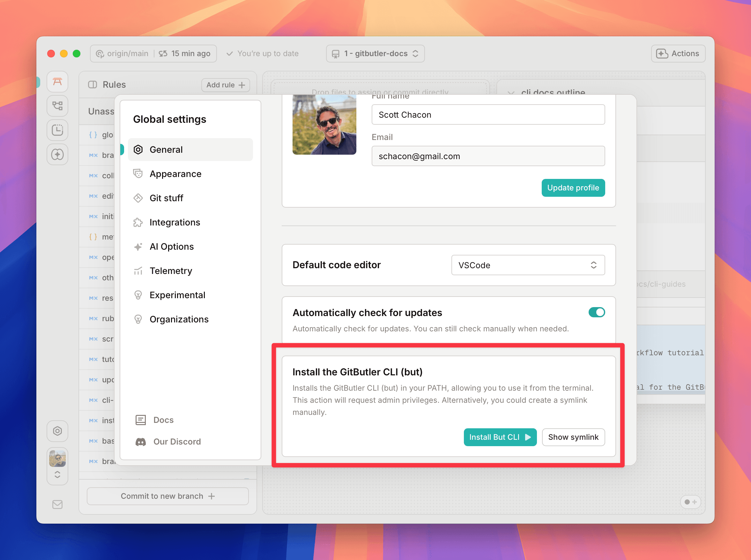Click the Experimental lightbulb icon
This screenshot has height=560, width=751.
138,295
